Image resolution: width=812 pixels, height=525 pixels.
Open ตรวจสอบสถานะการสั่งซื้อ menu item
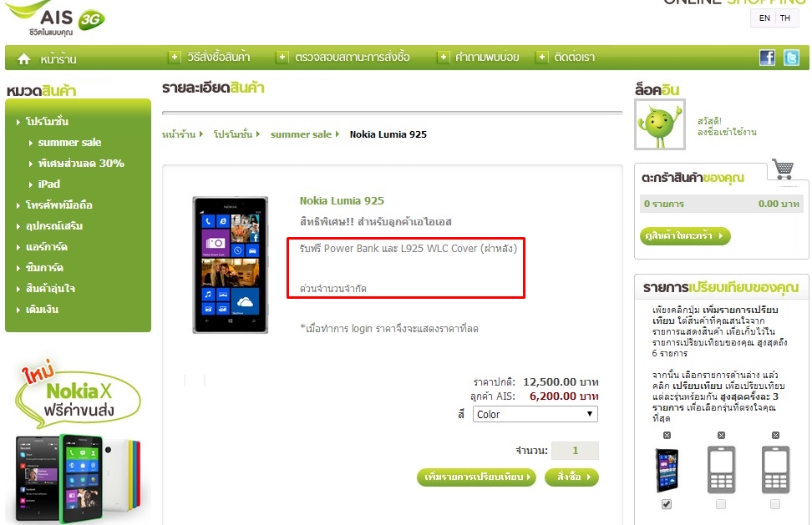[x=353, y=57]
